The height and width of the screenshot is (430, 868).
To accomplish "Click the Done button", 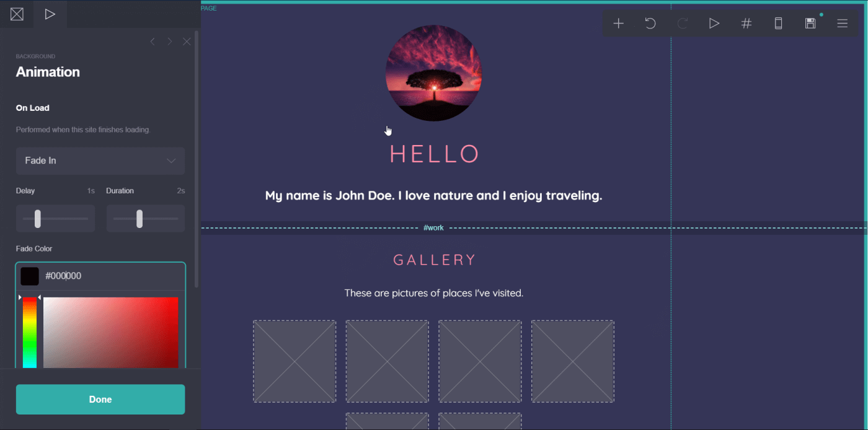I will (100, 400).
